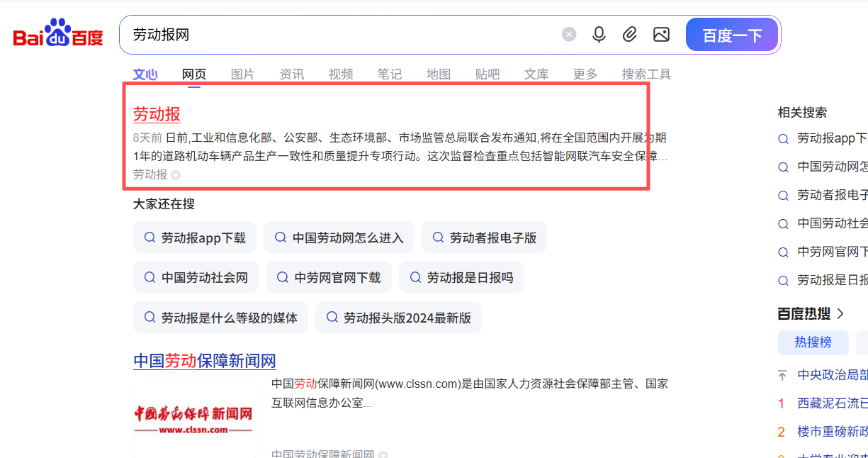The image size is (868, 458).
Task: Open the 图片 tab
Action: pos(243,74)
